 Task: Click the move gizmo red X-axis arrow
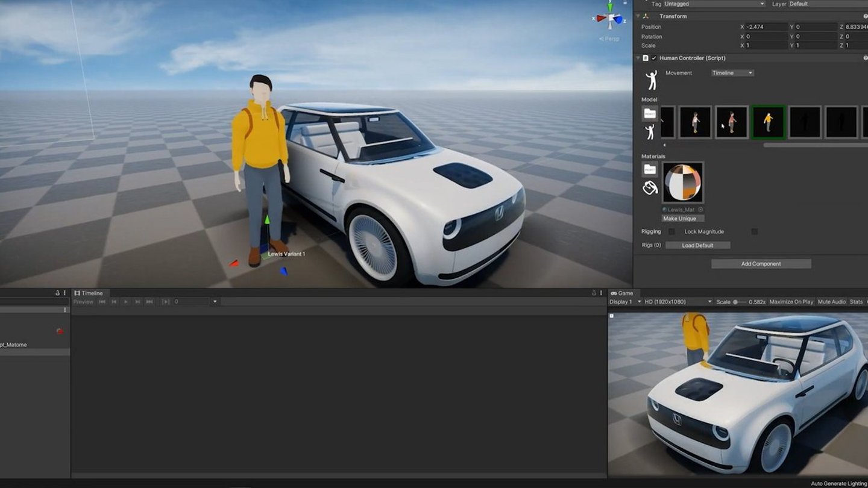[x=234, y=263]
